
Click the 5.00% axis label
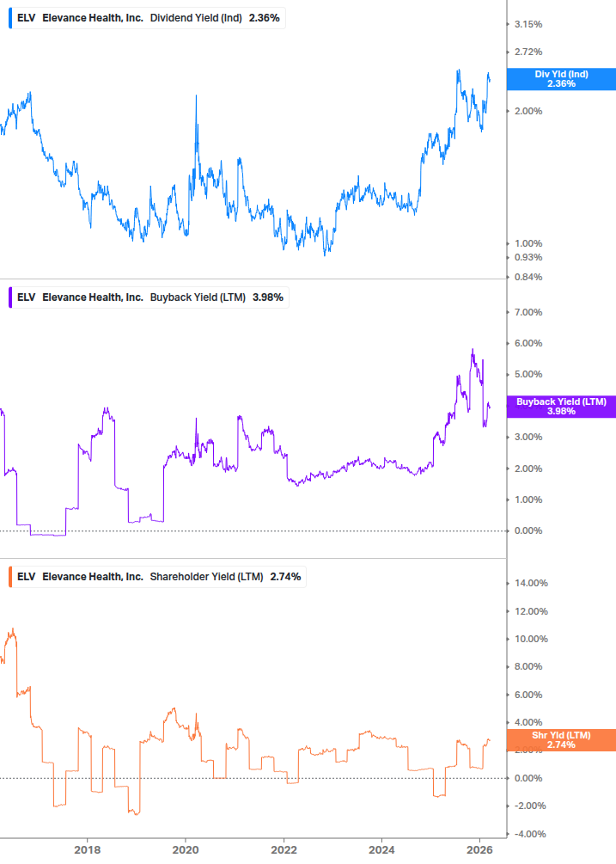[528, 374]
